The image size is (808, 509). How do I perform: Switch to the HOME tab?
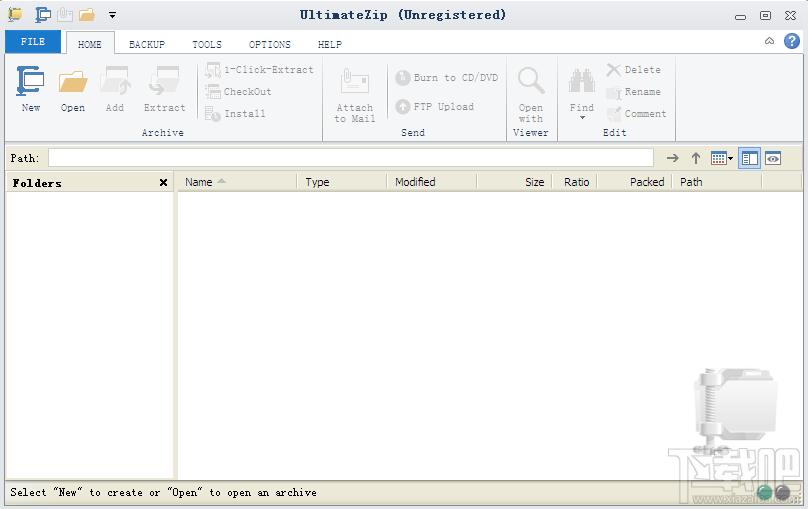click(x=90, y=44)
